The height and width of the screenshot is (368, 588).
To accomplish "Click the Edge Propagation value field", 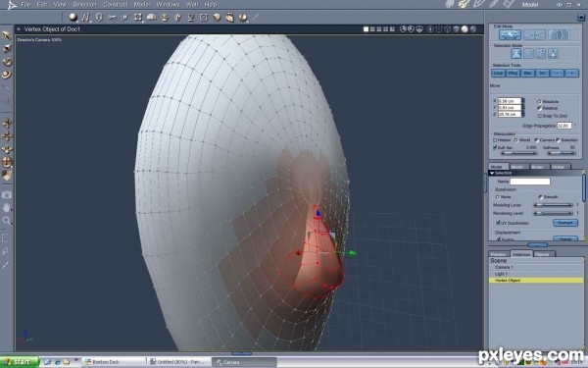I will tap(564, 126).
